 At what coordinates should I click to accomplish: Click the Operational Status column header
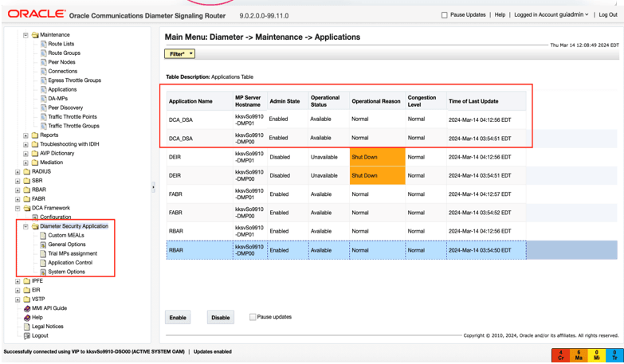[328, 101]
